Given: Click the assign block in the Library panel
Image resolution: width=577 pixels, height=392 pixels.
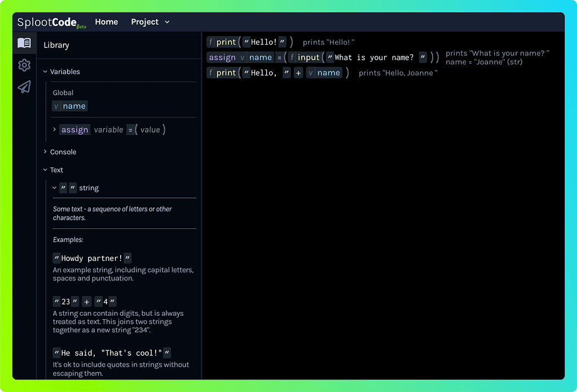Looking at the screenshot, I should coord(74,130).
